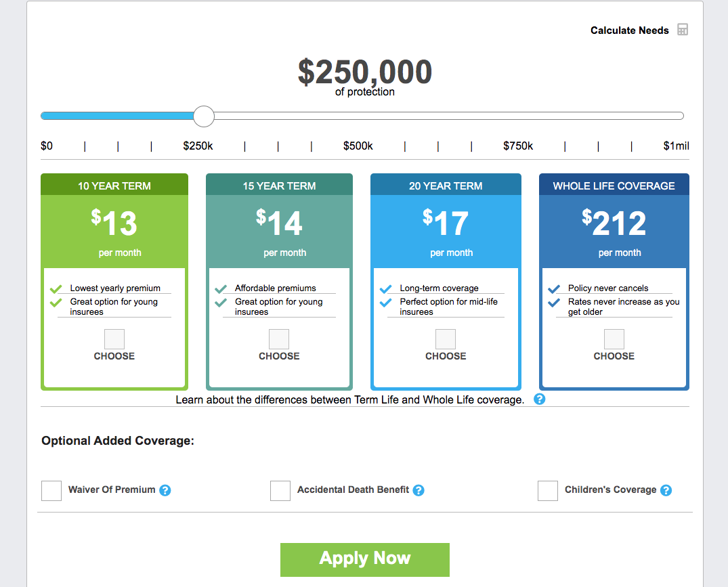Viewport: 728px width, 587px height.
Task: Check the Whole Life Coverage CHOOSE box
Action: click(x=614, y=339)
